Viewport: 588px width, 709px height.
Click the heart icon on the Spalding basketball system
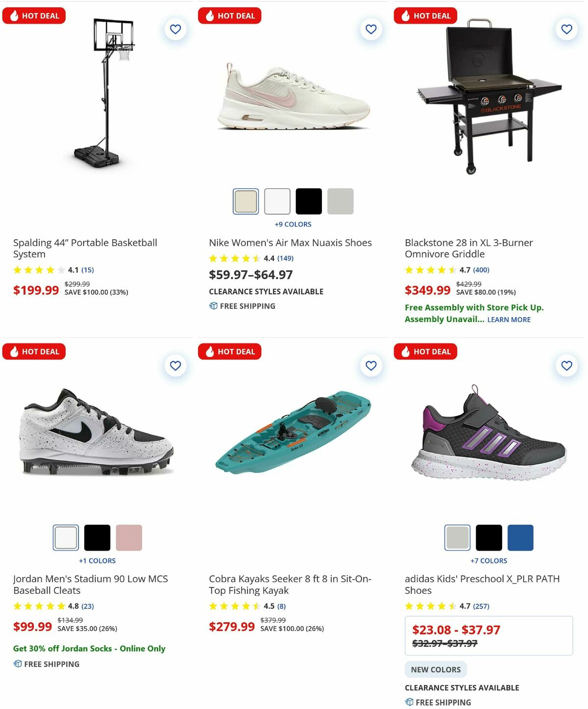click(x=175, y=29)
